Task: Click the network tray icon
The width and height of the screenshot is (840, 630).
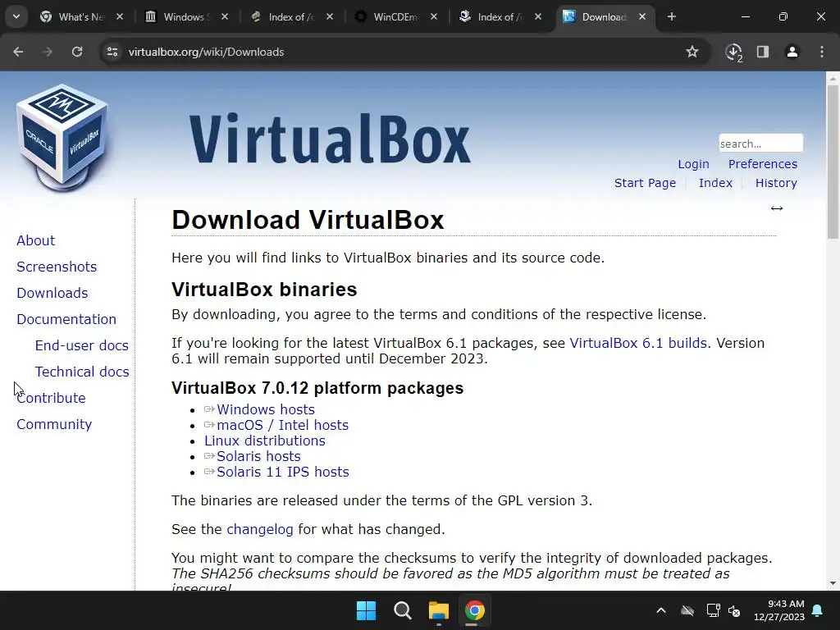Action: pos(713,610)
